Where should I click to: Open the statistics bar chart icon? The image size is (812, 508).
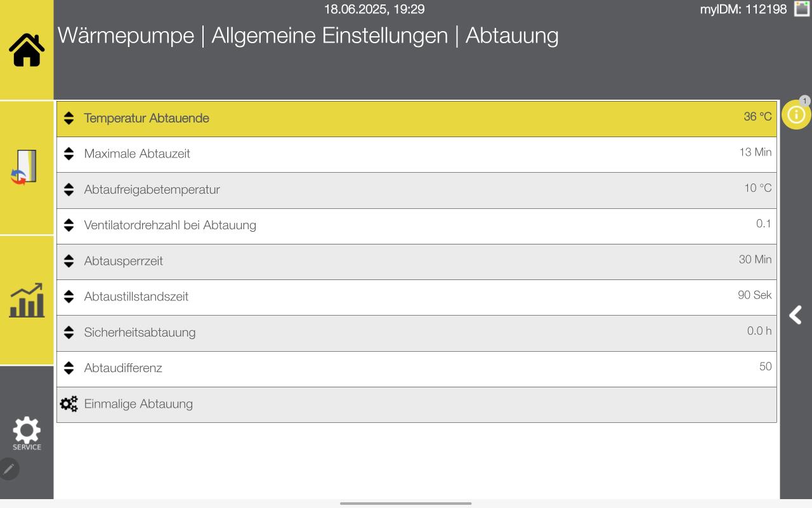27,300
